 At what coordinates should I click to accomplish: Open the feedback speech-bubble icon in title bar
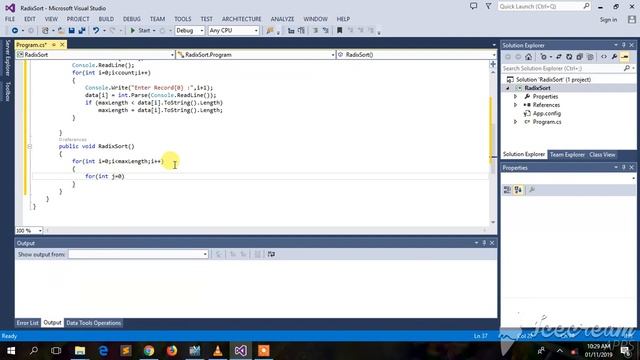point(473,6)
